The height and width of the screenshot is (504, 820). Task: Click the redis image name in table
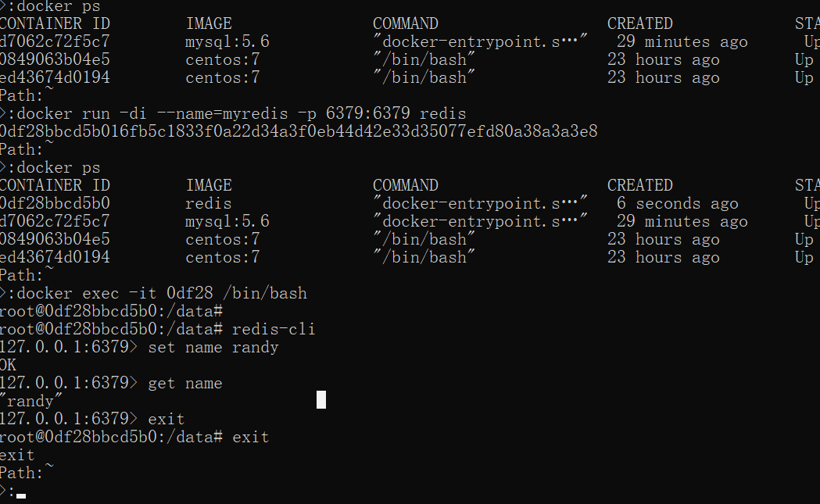click(208, 203)
